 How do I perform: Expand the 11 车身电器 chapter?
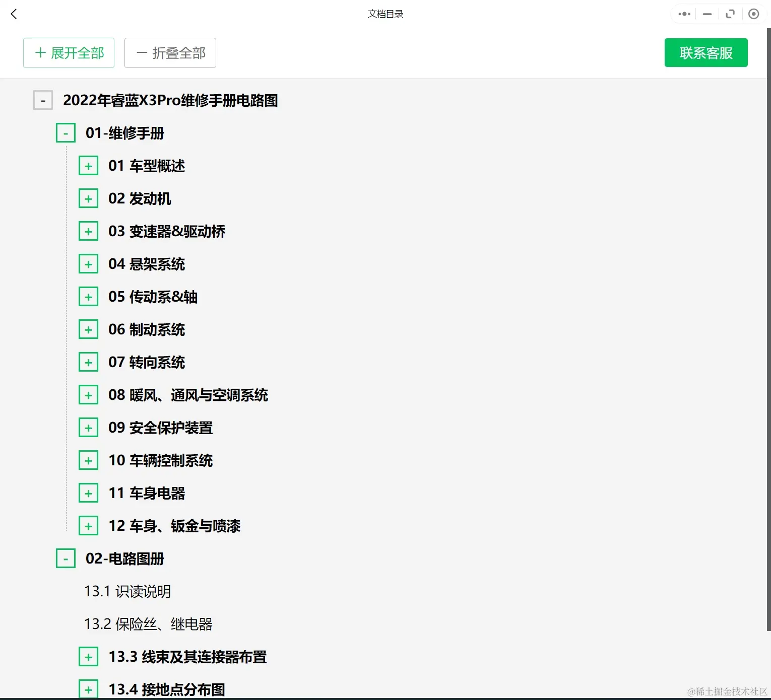coord(89,493)
